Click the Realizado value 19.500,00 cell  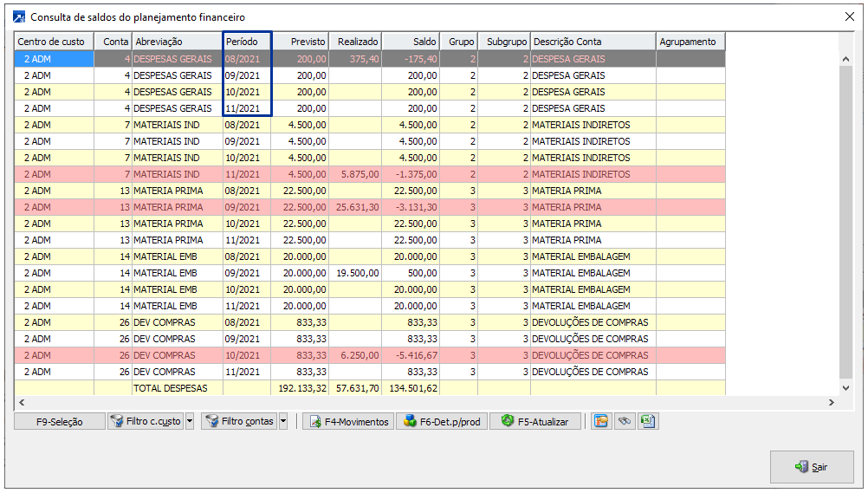[x=355, y=273]
